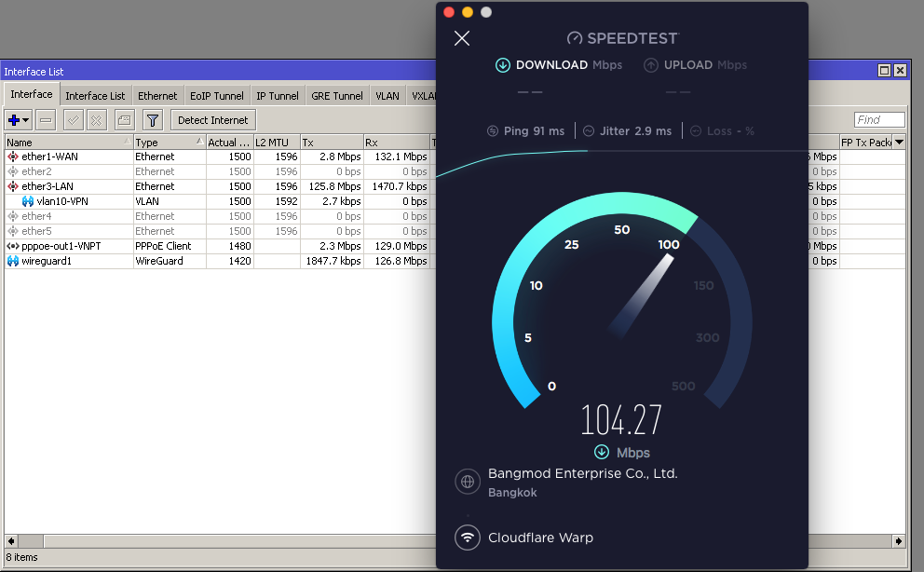Image resolution: width=924 pixels, height=572 pixels.
Task: Click the Interface List window maximize button
Action: [x=884, y=71]
